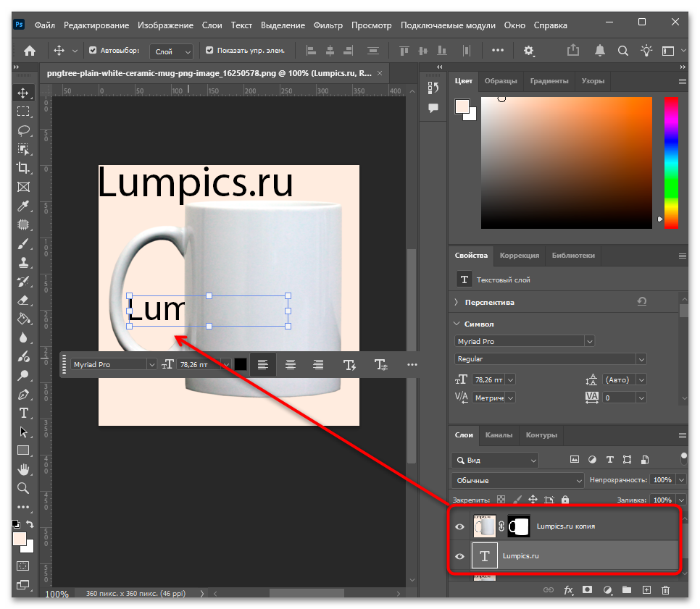Hide the Lumpics.ru text layer
Viewport: 700px width, 609px height.
point(460,556)
